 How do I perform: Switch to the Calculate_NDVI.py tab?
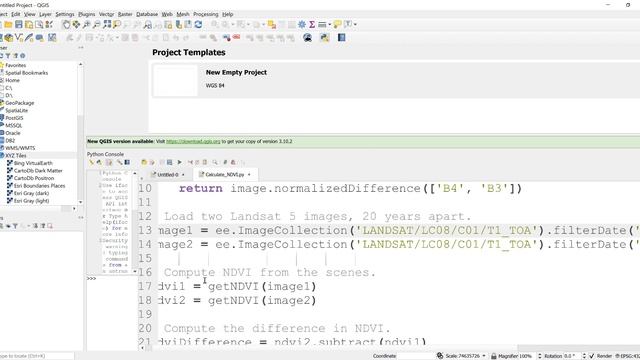click(x=224, y=174)
